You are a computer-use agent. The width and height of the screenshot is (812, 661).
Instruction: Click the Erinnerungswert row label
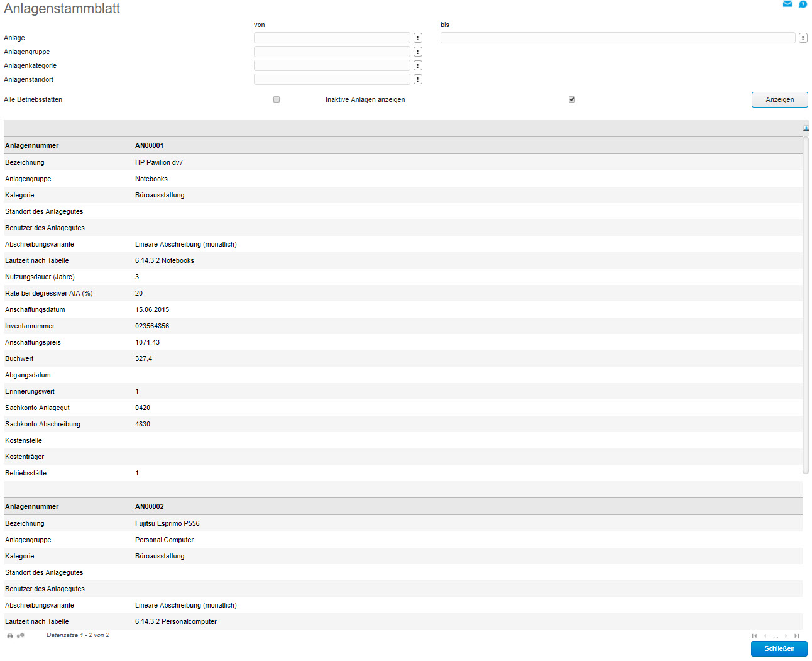coord(30,391)
